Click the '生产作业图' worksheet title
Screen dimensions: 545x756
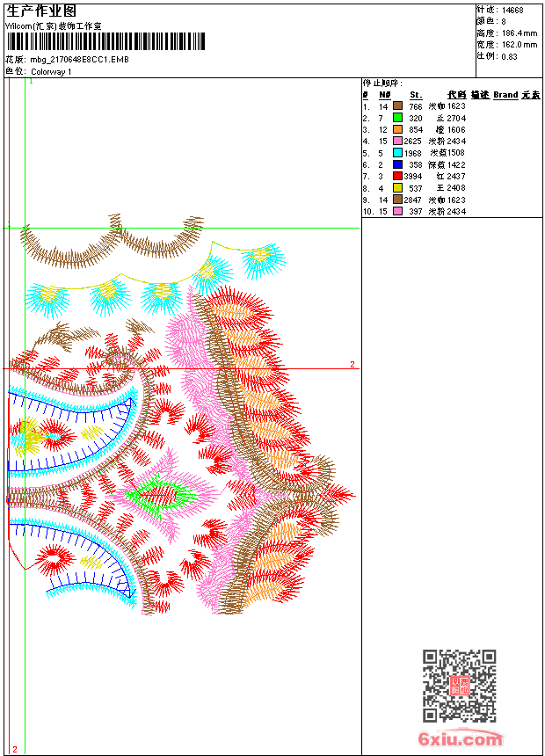tap(41, 11)
